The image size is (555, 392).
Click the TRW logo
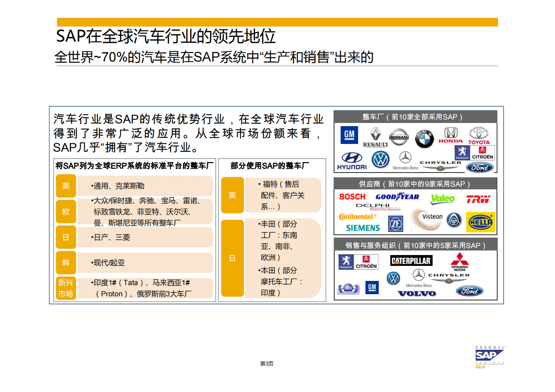(x=478, y=199)
